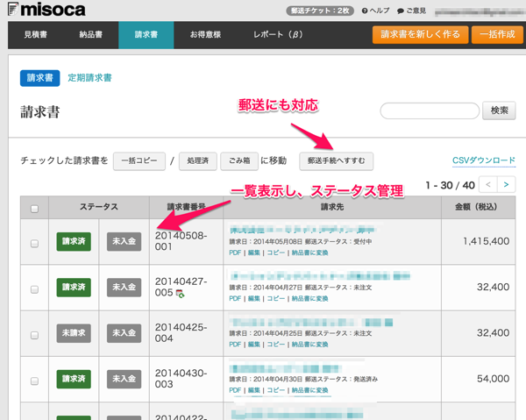Click the ご意見 speech bubble icon
526x420 pixels.
point(401,11)
